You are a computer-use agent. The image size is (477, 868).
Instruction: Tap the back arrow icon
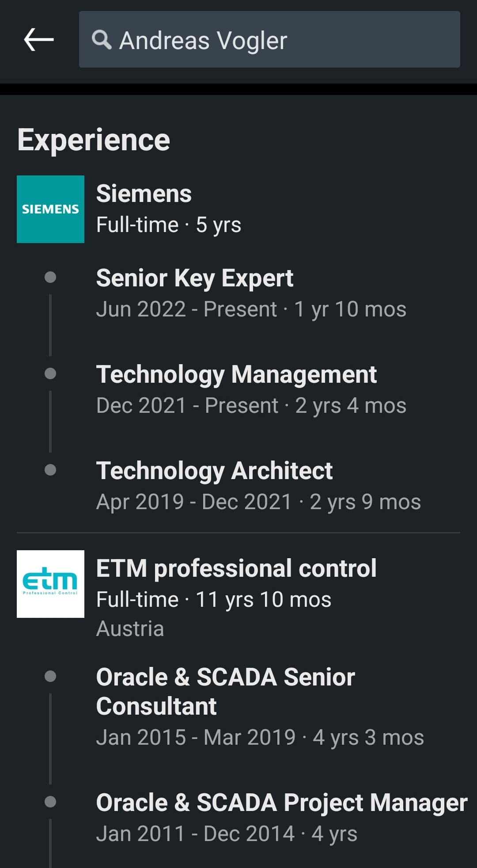39,39
